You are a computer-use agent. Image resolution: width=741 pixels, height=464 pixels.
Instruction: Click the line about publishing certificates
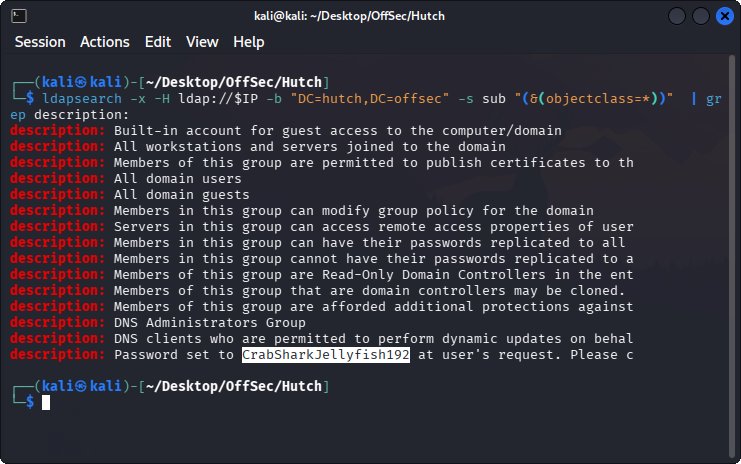point(322,163)
